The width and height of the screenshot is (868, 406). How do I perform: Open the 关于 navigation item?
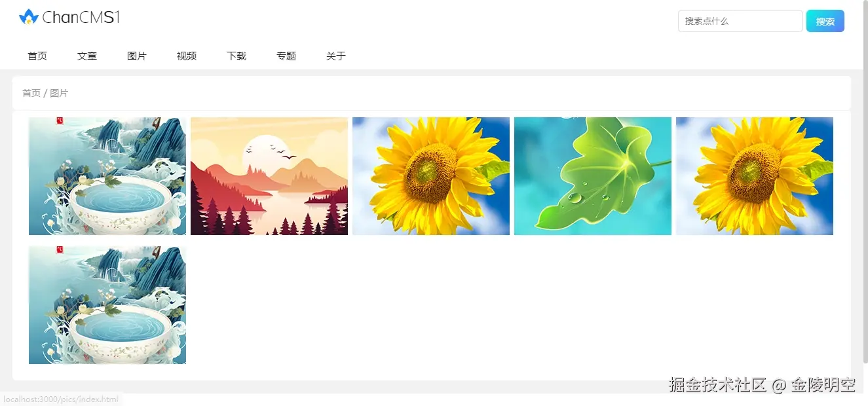[x=336, y=56]
